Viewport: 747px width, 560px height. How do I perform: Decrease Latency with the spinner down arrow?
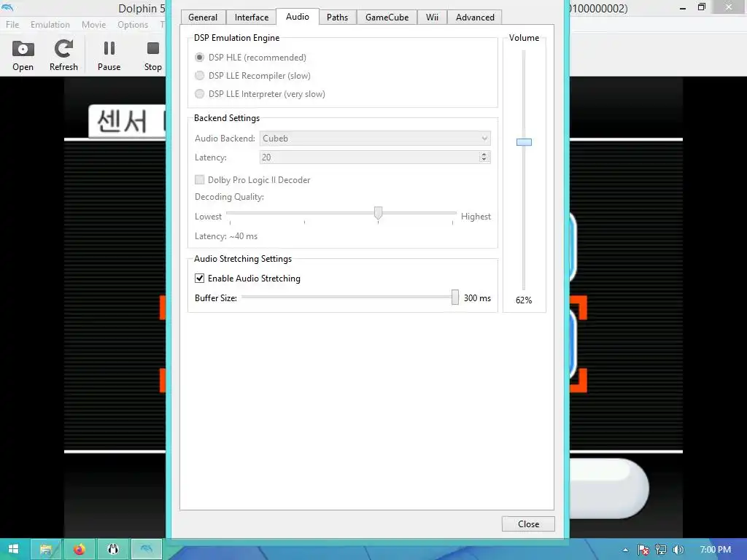(x=484, y=160)
